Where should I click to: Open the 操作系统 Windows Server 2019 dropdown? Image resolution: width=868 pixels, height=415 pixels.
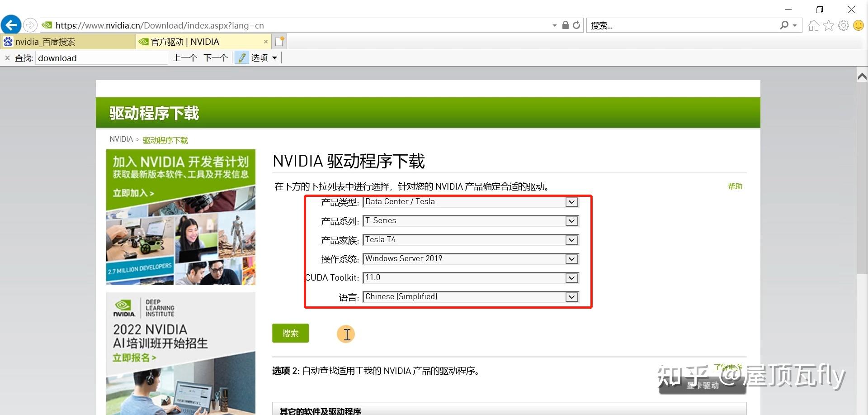pyautogui.click(x=471, y=259)
